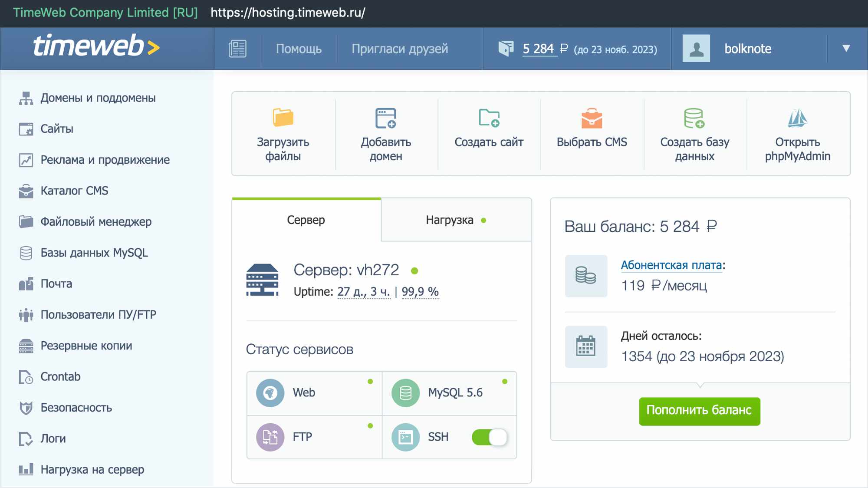Click the bolknote user avatar

tap(696, 48)
